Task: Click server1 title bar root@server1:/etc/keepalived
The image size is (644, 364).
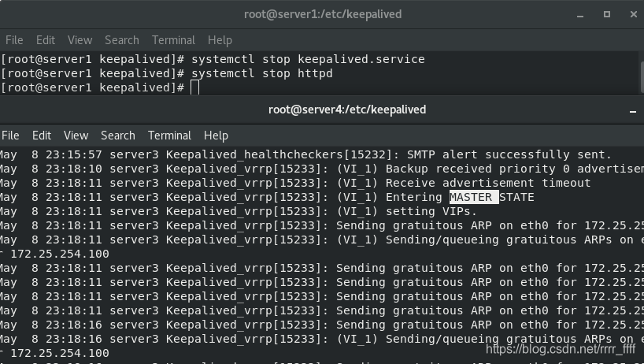Action: [323, 14]
